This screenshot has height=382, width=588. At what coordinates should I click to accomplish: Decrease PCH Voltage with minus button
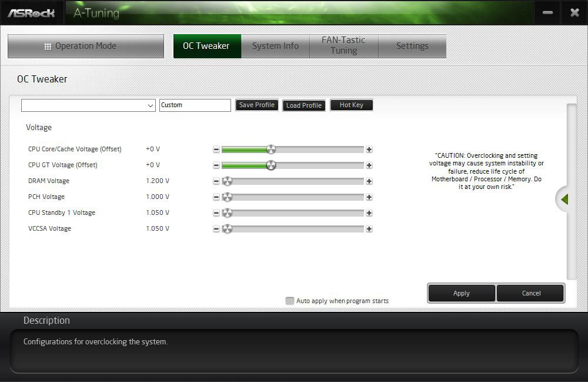pos(216,197)
